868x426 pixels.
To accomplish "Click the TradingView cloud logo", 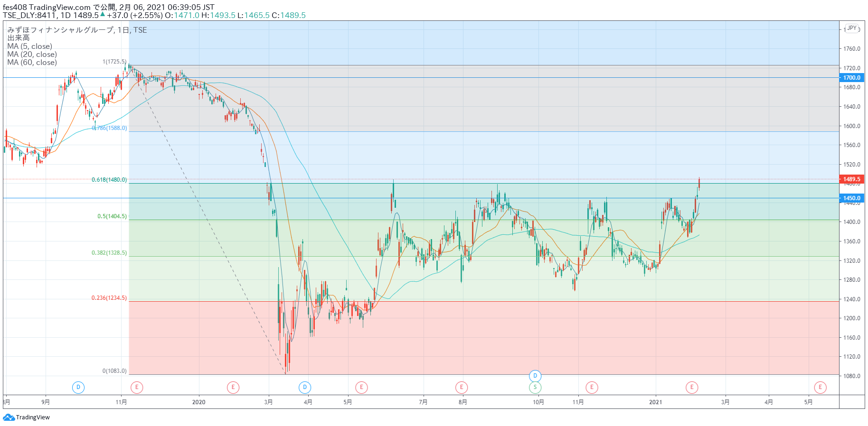I will point(9,417).
